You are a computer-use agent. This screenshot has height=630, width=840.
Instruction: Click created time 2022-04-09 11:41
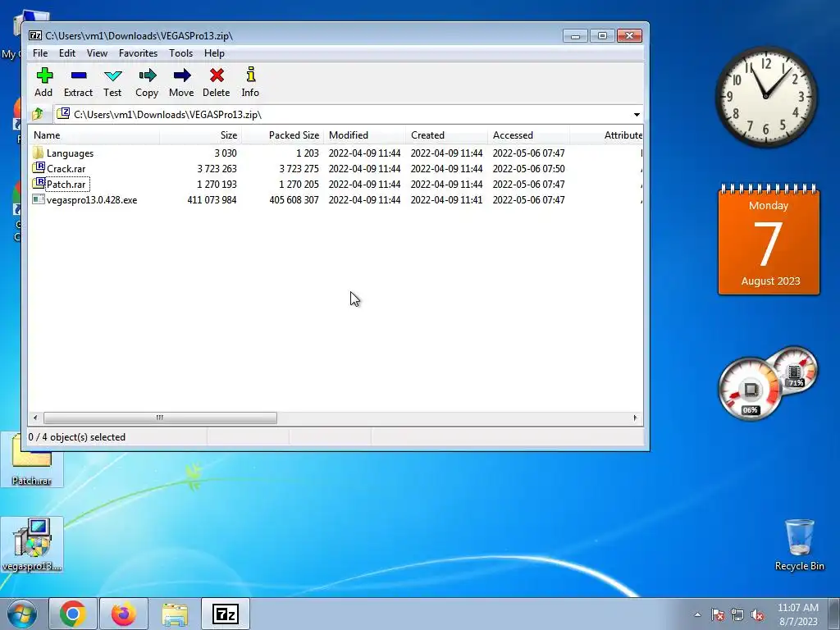click(x=447, y=200)
